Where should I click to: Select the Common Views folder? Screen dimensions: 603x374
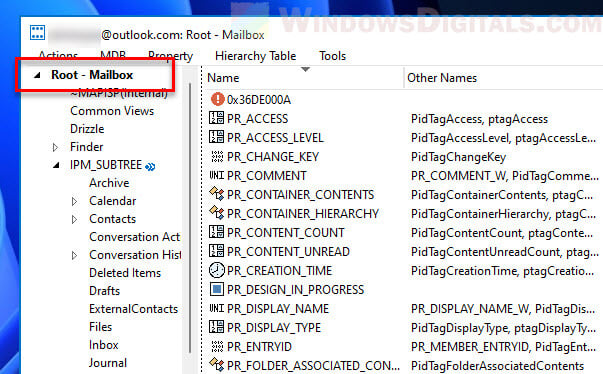click(112, 111)
